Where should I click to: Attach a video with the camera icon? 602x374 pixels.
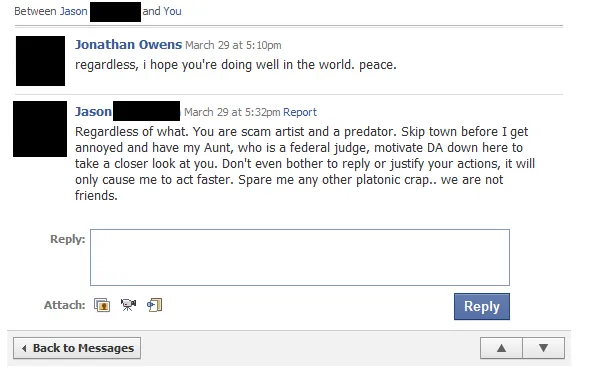[128, 305]
